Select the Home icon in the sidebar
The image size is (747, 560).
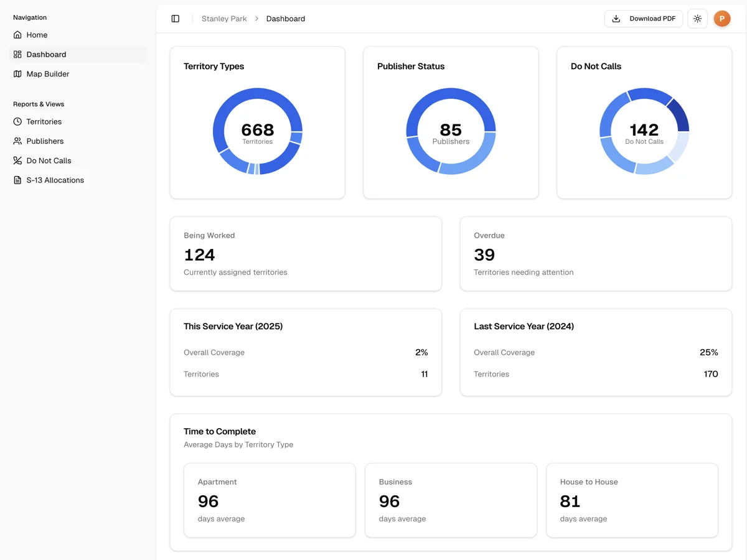[x=17, y=35]
